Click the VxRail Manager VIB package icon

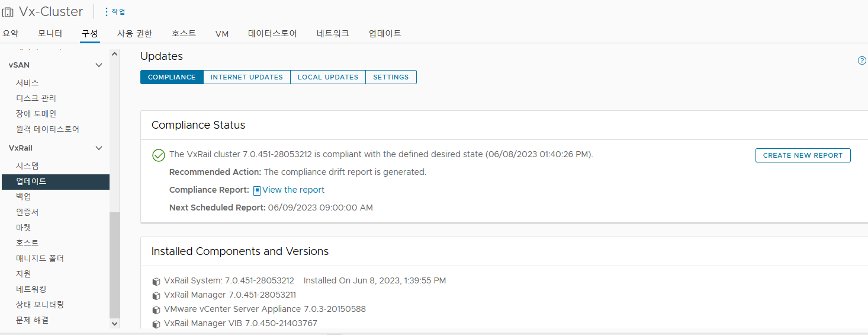[x=156, y=324]
